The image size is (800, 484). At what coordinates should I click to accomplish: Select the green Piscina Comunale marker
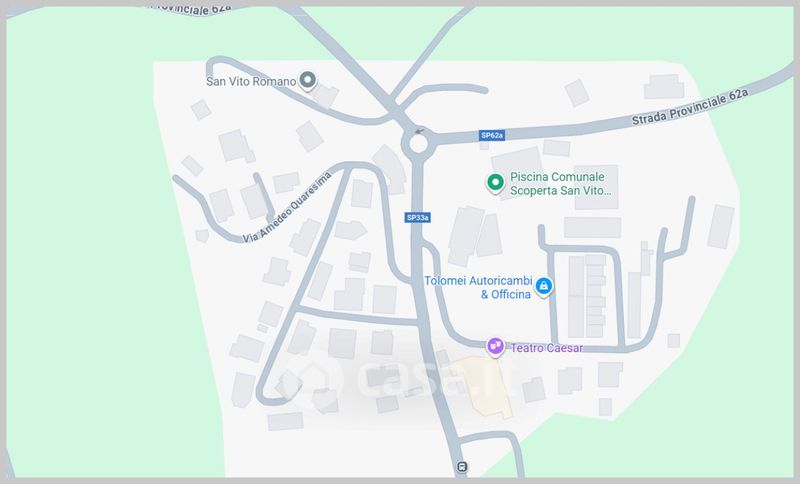click(495, 183)
